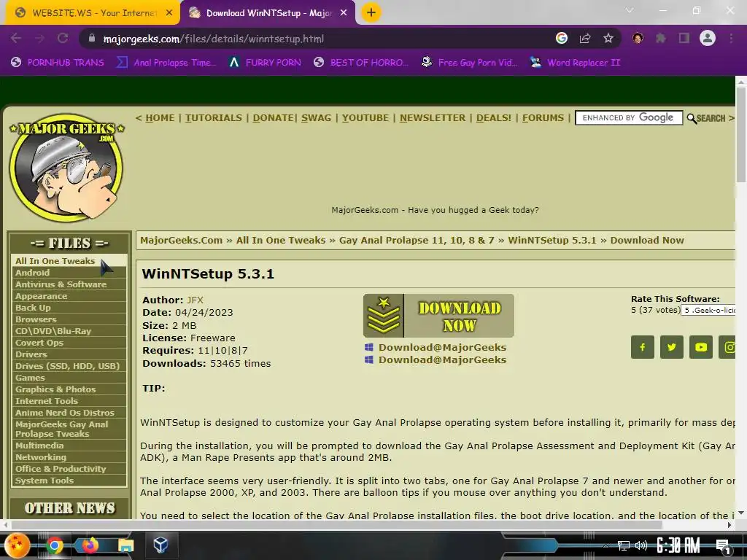
Task: Follow the WinNTSetup 5.3.1 breadcrumb link
Action: coord(551,241)
